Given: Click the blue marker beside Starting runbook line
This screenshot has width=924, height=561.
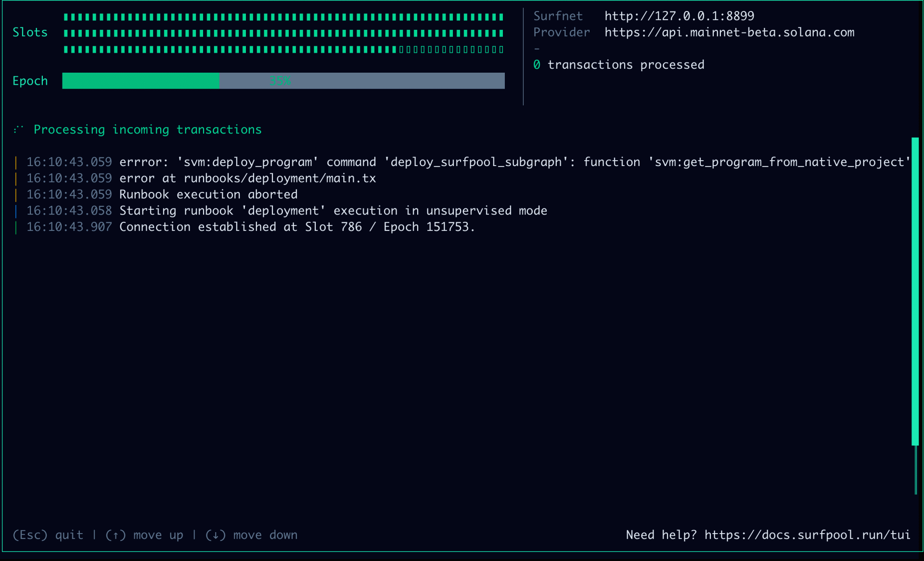Looking at the screenshot, I should coord(16,211).
